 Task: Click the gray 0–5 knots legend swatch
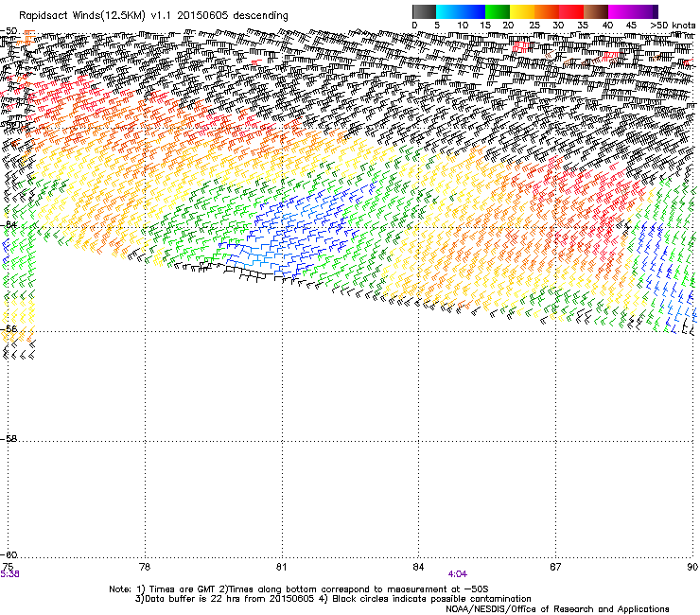point(424,11)
